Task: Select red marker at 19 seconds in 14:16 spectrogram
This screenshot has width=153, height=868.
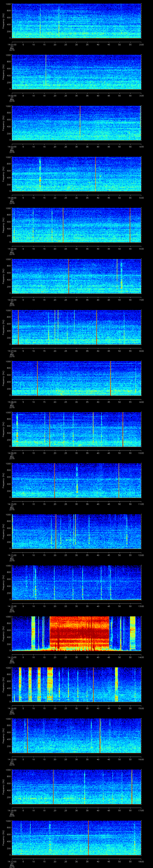Action: pos(53,786)
